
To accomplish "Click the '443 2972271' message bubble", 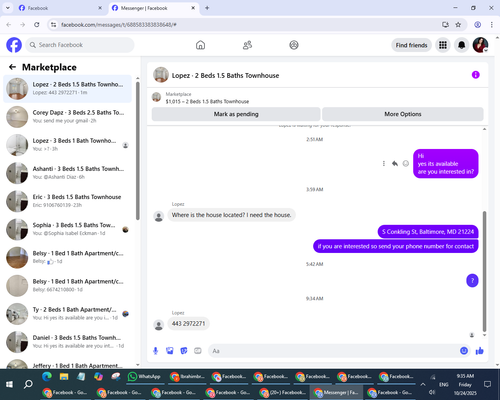I will click(188, 324).
